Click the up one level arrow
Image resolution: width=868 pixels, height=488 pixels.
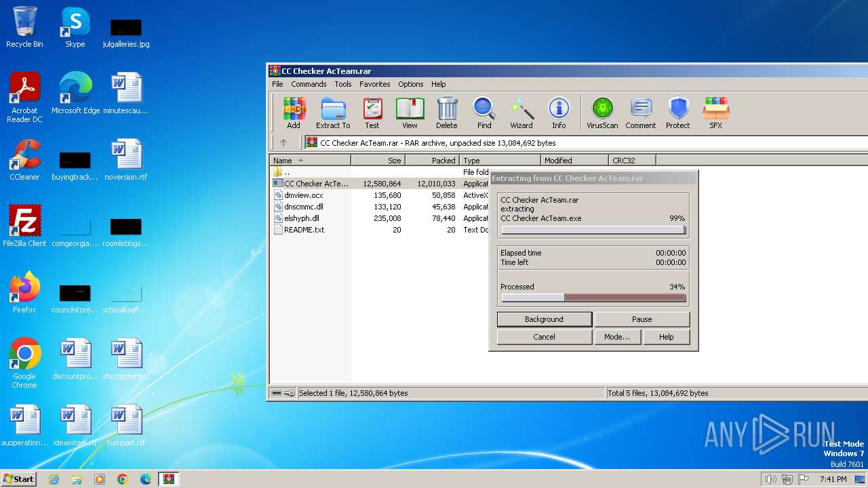click(283, 142)
